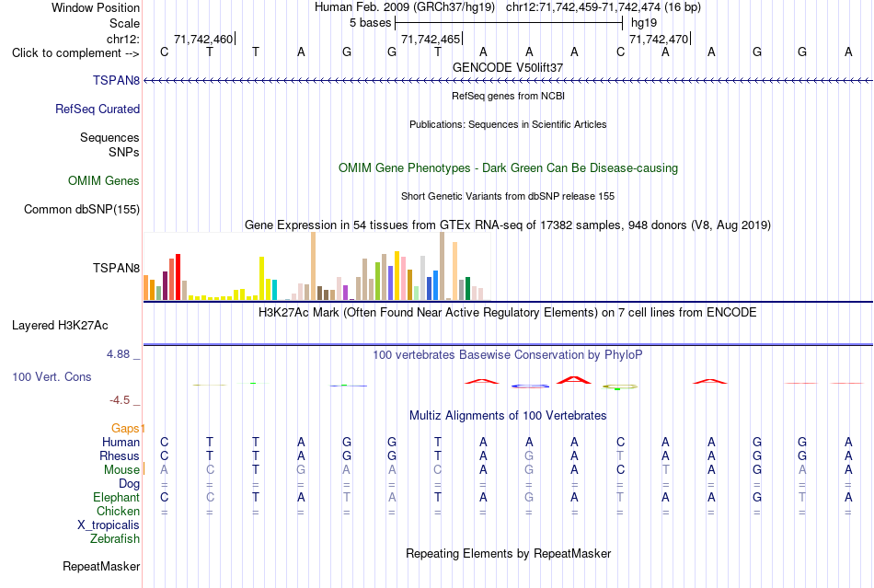This screenshot has height=588, width=874.
Task: Click 'RefSeq genes from NCBI' title
Action: [x=508, y=96]
